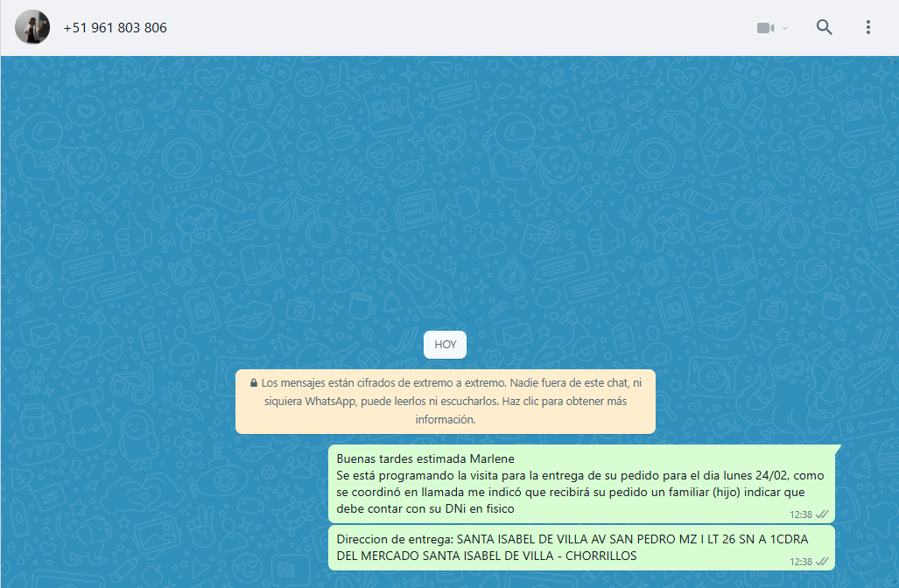Click the 12:38 timestamp on first message
Screen dimensions: 899x588
[800, 514]
